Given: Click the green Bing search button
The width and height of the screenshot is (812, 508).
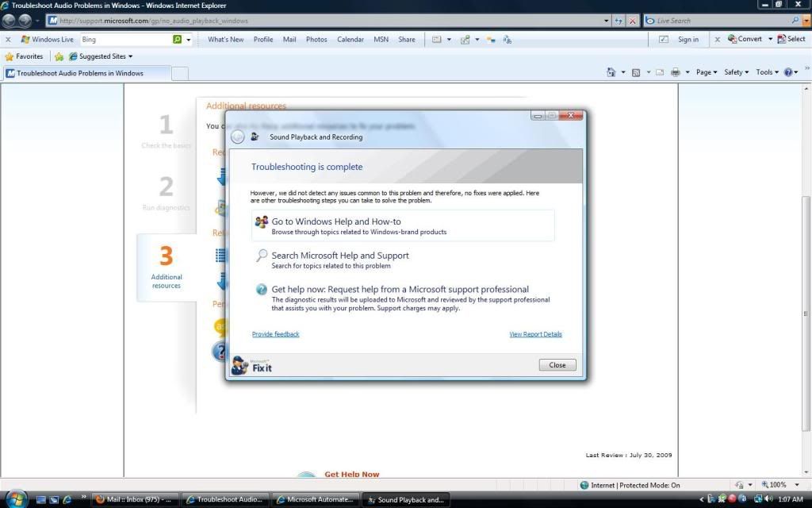Looking at the screenshot, I should [177, 40].
